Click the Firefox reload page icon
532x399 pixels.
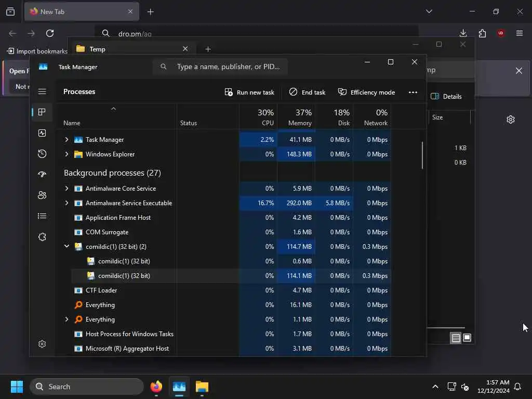50,33
